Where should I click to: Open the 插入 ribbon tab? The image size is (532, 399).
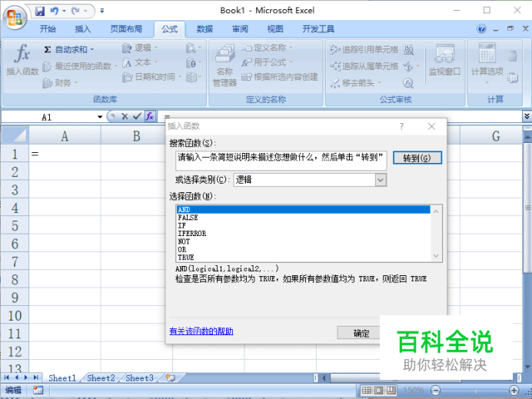(83, 29)
